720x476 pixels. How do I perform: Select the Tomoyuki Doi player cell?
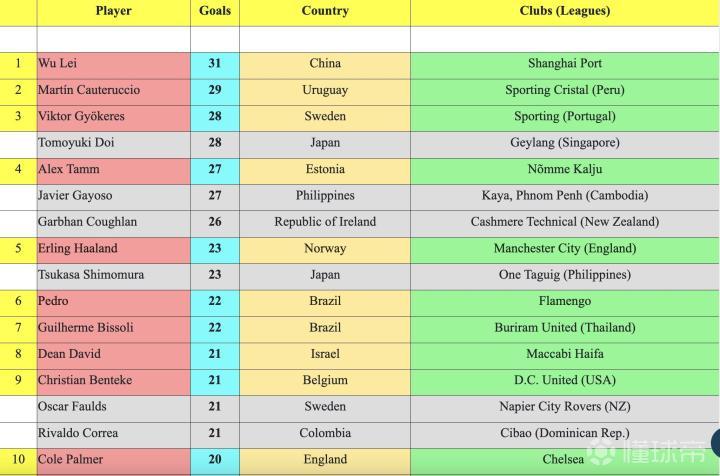click(x=113, y=143)
